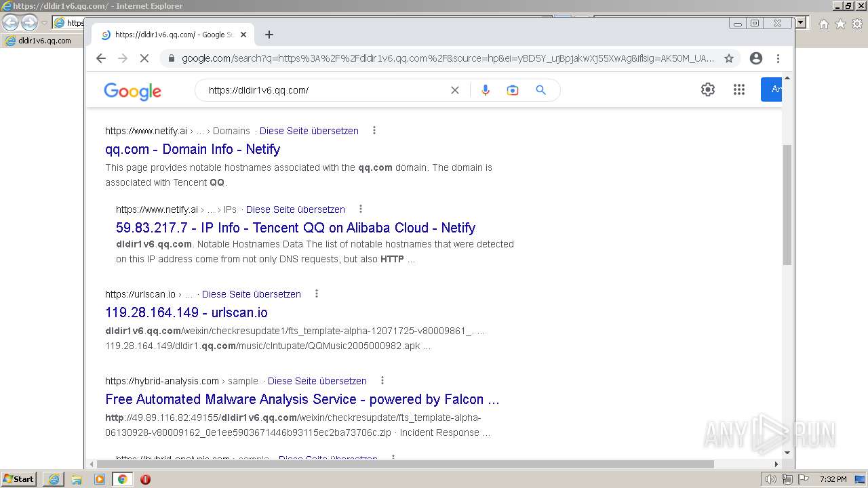Viewport: 868px width, 488px height.
Task: Click the Google search input field
Action: 325,90
